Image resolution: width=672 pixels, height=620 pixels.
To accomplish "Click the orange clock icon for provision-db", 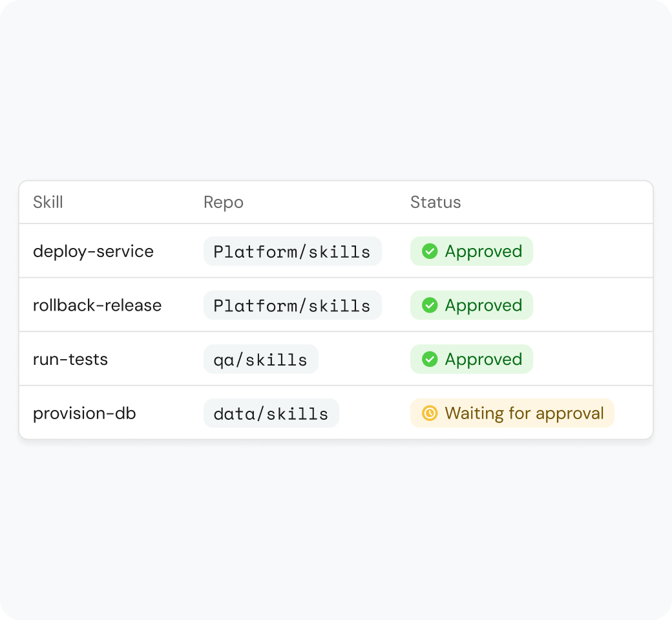I will [x=430, y=413].
